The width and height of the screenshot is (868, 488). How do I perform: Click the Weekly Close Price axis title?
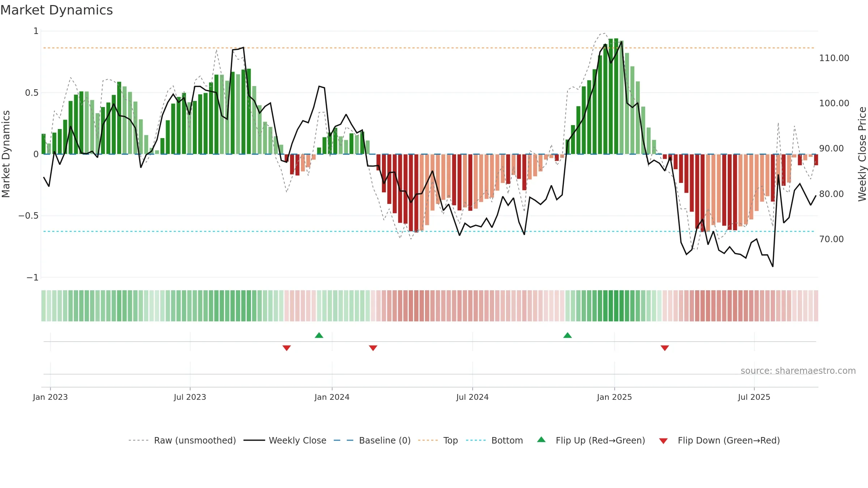point(862,154)
